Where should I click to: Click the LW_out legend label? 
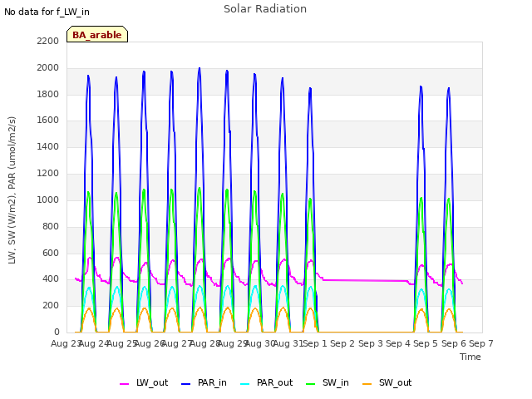click(152, 382)
